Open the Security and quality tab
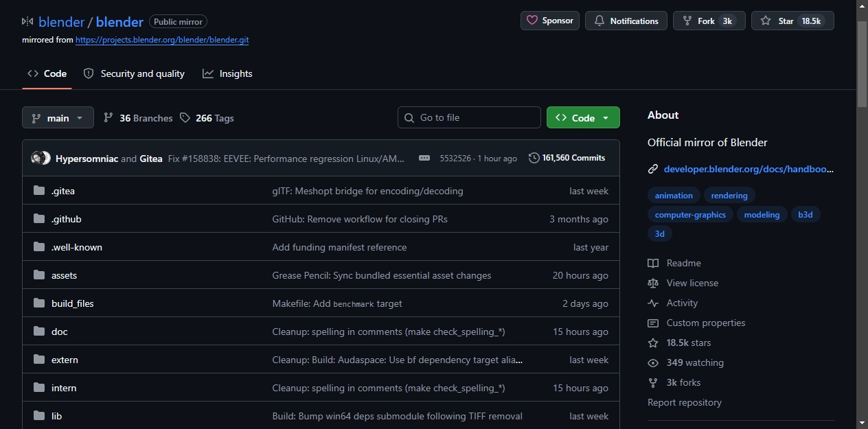This screenshot has height=429, width=868. (134, 73)
